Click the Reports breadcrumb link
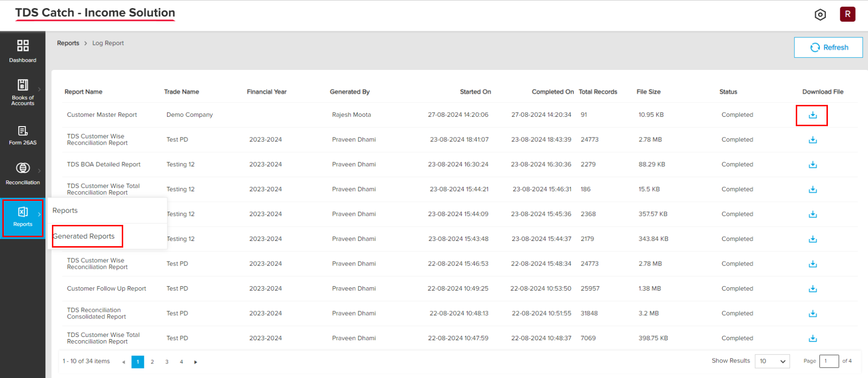This screenshot has height=378, width=868. pos(68,43)
